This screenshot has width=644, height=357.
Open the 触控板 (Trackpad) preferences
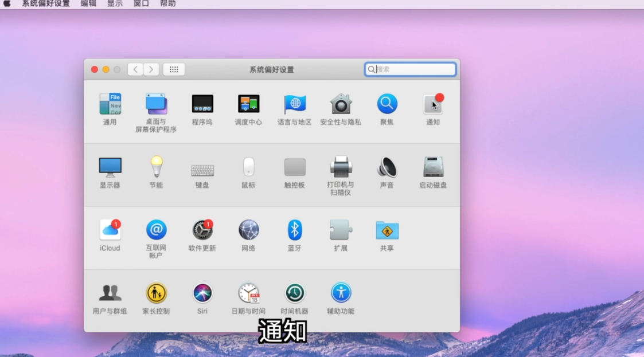coord(295,167)
